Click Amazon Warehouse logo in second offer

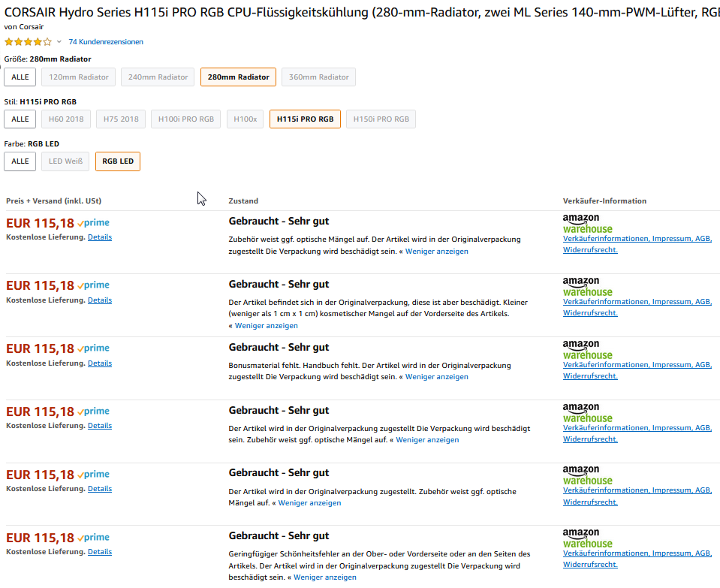tap(587, 287)
